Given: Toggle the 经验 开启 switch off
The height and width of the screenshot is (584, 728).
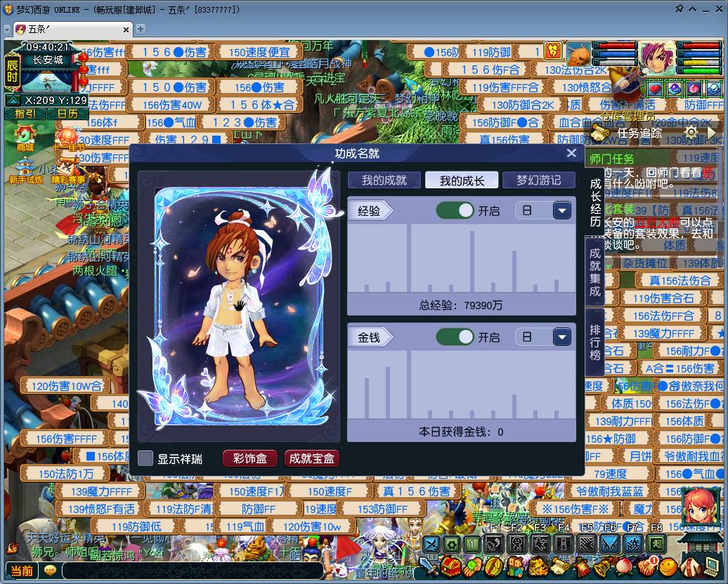Looking at the screenshot, I should 455,210.
